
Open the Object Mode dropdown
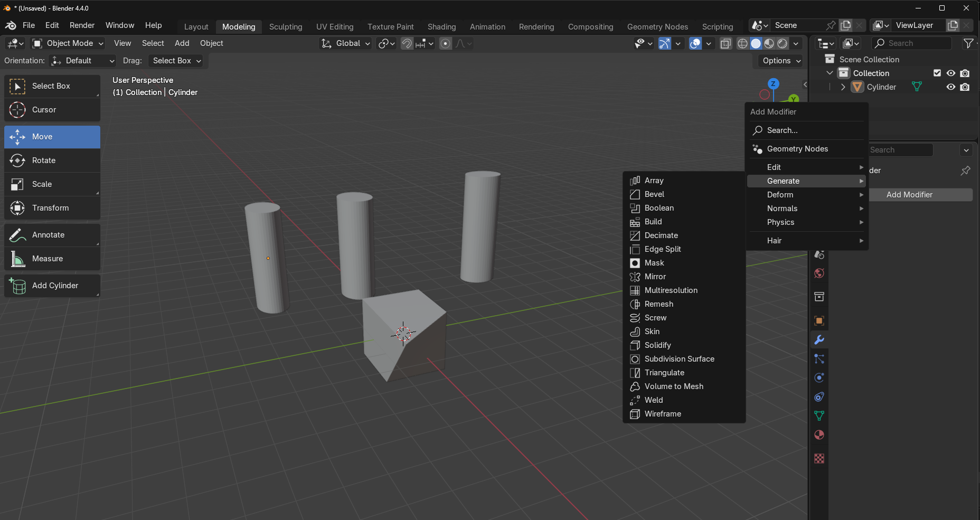(x=68, y=43)
